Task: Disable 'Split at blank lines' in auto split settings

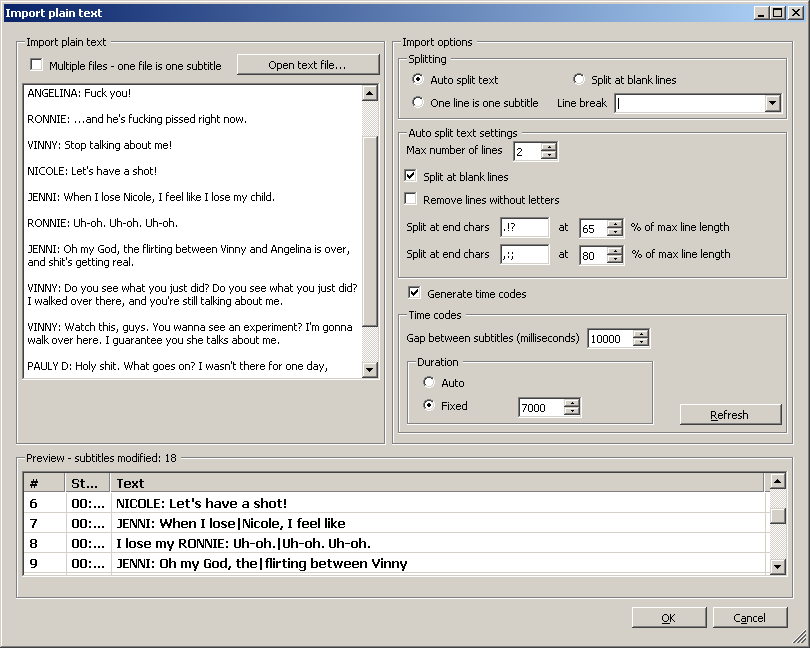Action: click(x=409, y=176)
